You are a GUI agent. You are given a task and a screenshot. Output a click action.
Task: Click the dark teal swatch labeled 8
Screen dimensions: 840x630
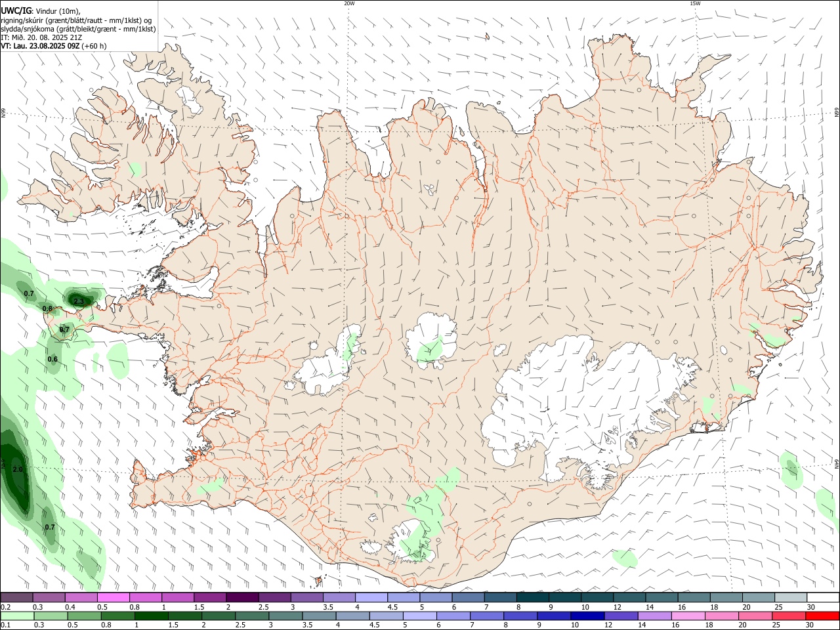[x=532, y=598]
